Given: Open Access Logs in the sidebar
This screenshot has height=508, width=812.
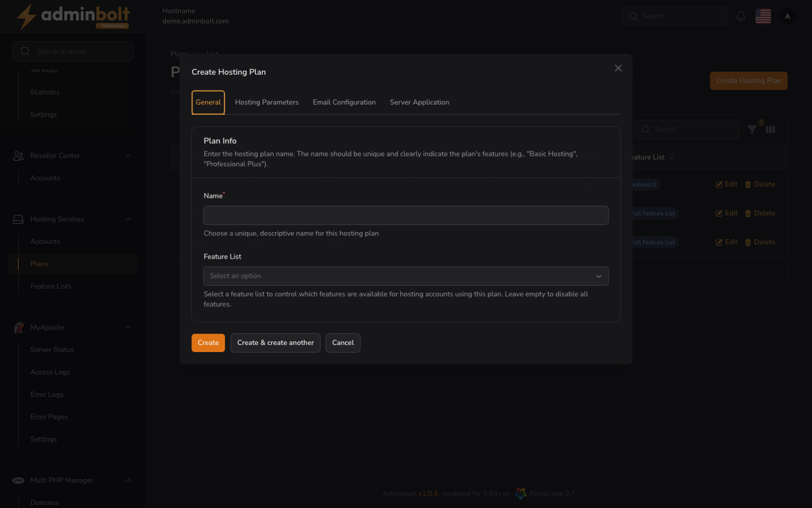Looking at the screenshot, I should click(50, 372).
